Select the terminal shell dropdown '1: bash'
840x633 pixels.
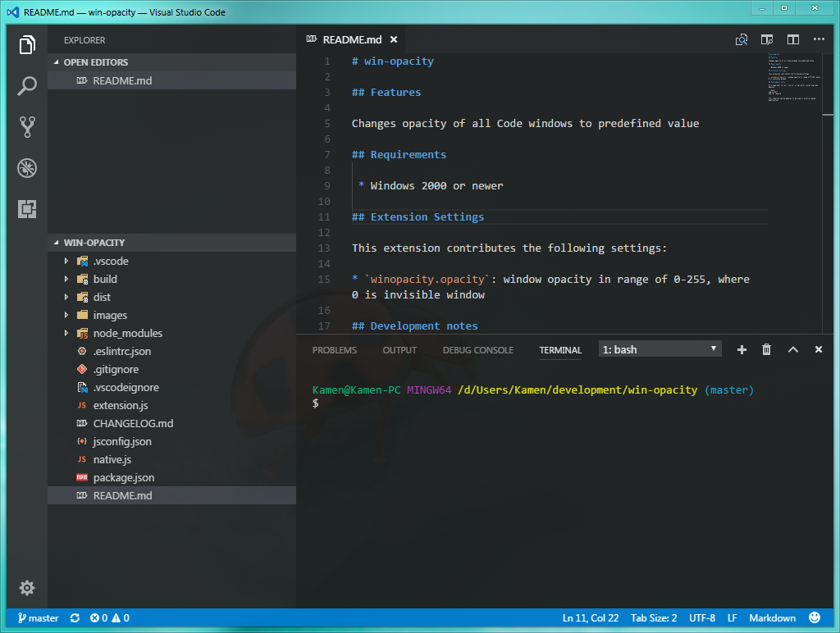(x=660, y=349)
